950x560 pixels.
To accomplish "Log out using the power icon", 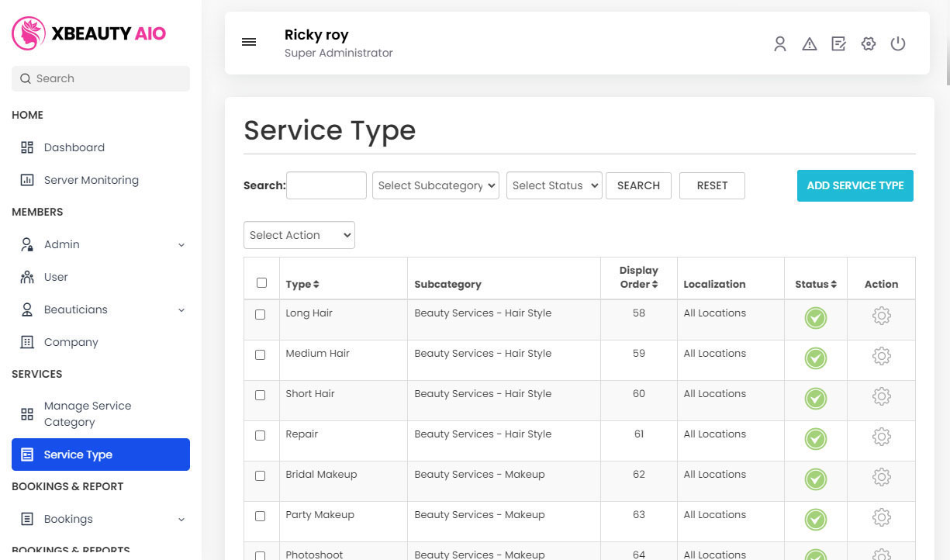I will coord(898,44).
